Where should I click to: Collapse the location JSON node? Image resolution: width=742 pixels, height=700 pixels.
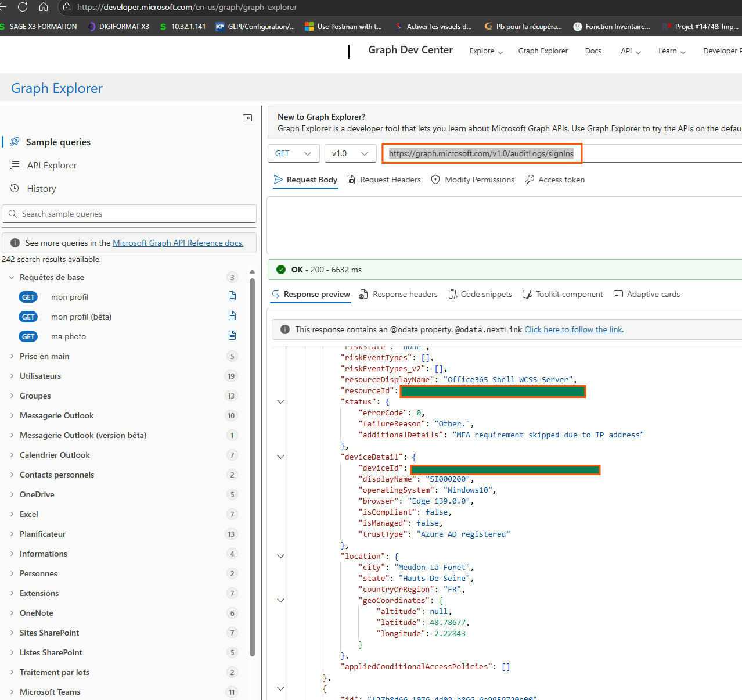point(280,557)
